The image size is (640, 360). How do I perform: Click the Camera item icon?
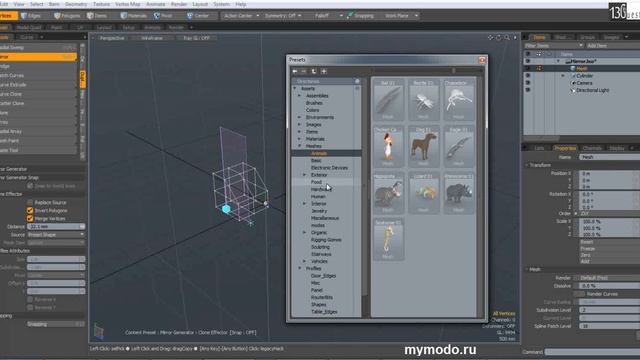click(x=573, y=83)
